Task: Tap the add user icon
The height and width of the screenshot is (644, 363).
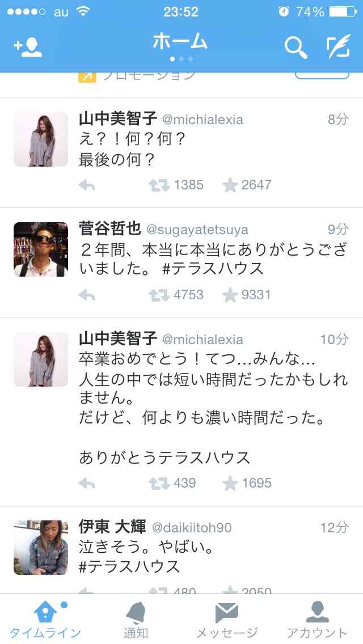Action: pyautogui.click(x=28, y=48)
